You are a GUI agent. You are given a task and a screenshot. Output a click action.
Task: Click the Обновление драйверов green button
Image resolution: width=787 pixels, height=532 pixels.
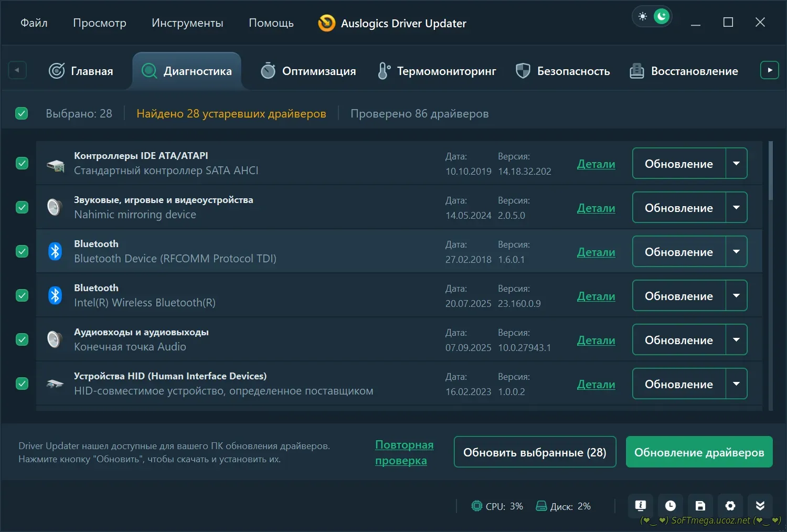[x=699, y=452]
